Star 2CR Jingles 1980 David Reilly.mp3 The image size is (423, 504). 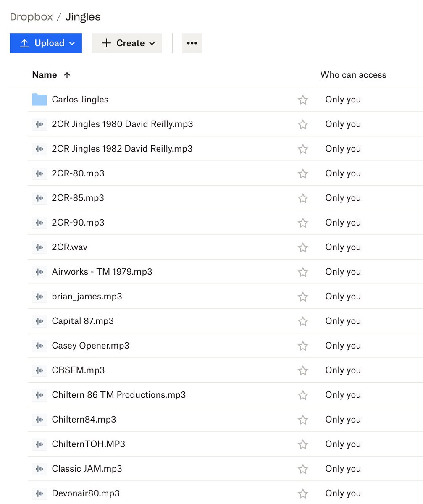(303, 124)
